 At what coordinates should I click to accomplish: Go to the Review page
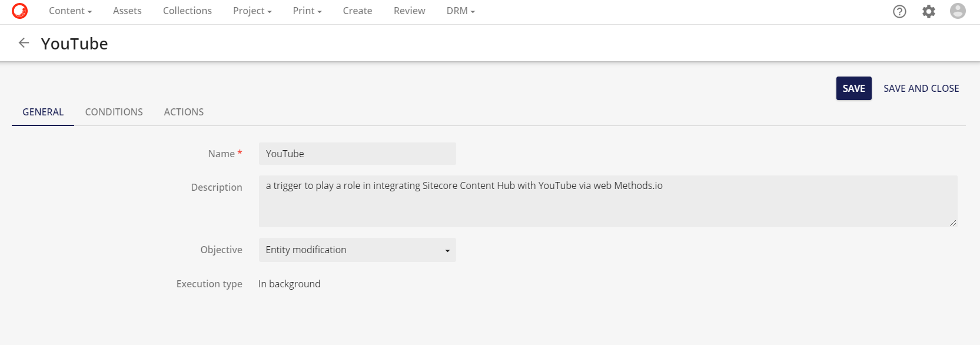[410, 11]
